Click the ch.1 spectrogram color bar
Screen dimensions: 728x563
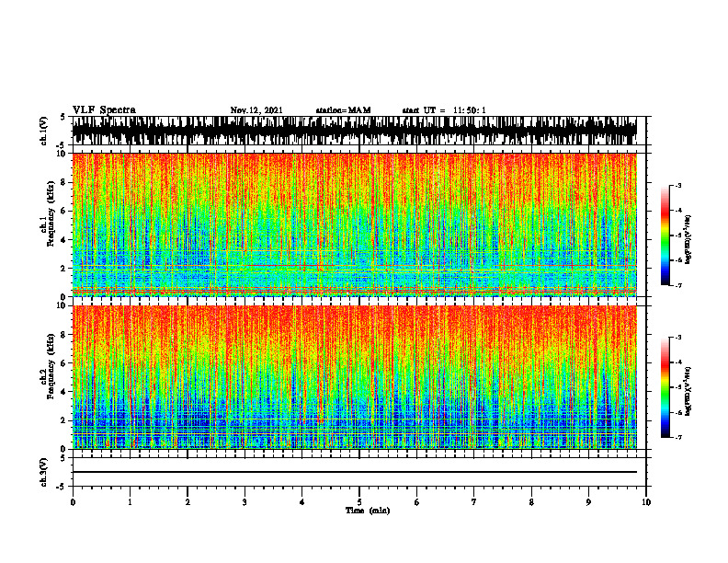[665, 236]
